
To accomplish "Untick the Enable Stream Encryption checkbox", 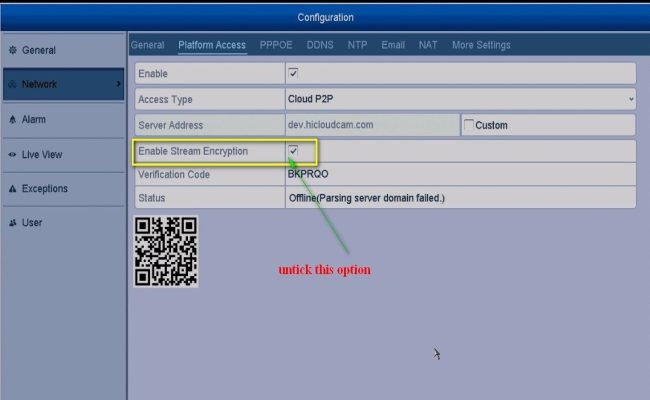I will pos(293,151).
